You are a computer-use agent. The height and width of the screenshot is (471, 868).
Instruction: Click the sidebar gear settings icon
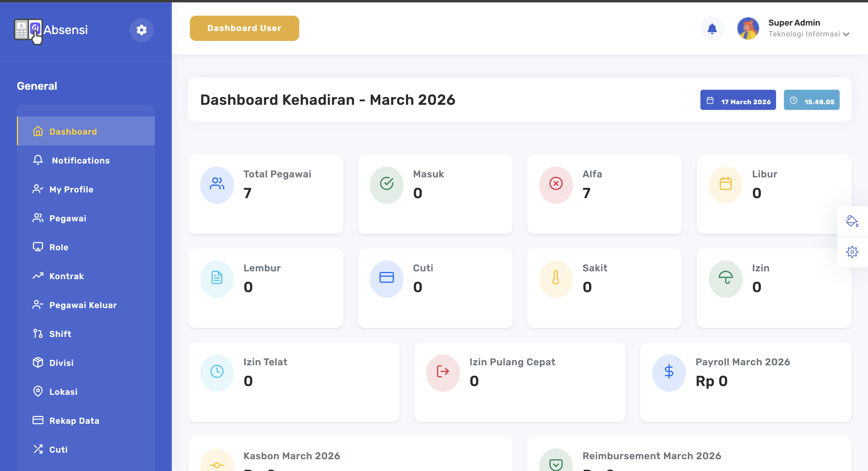click(x=142, y=30)
